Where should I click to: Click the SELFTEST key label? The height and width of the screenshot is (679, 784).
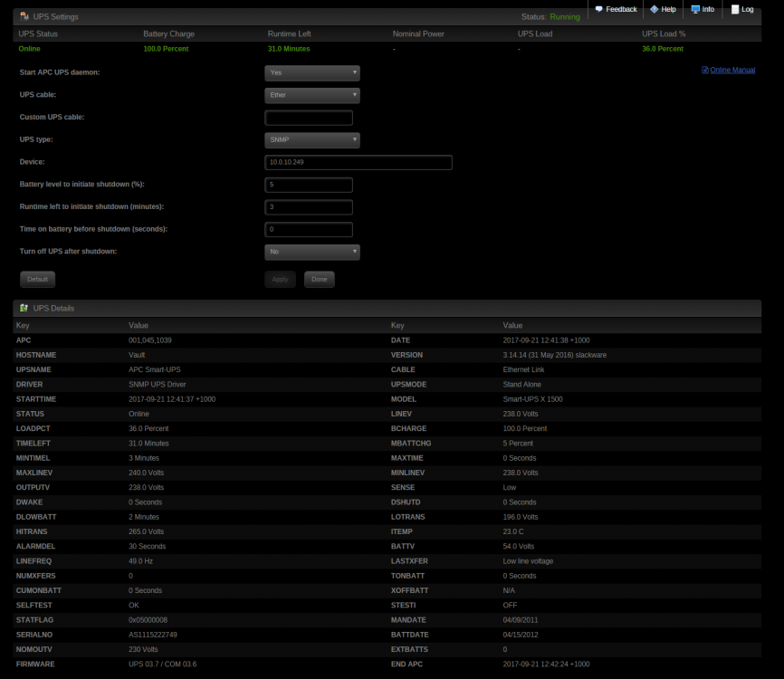coord(34,606)
